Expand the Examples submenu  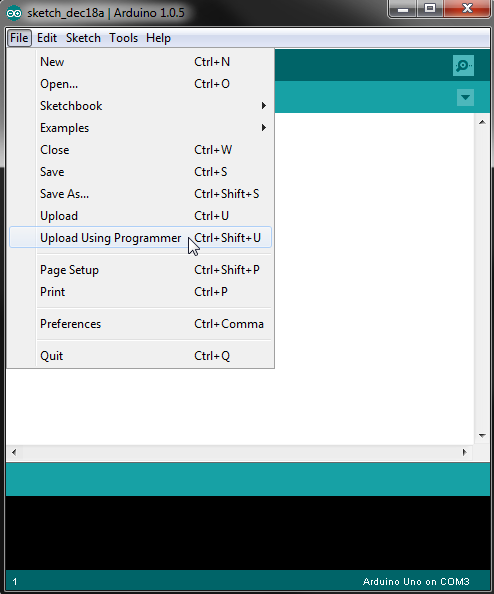click(x=140, y=128)
